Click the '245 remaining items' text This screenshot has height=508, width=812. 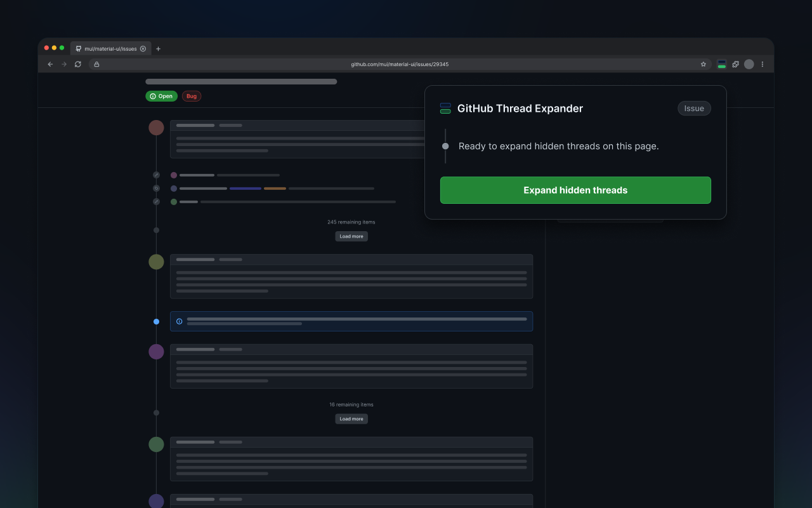point(351,222)
